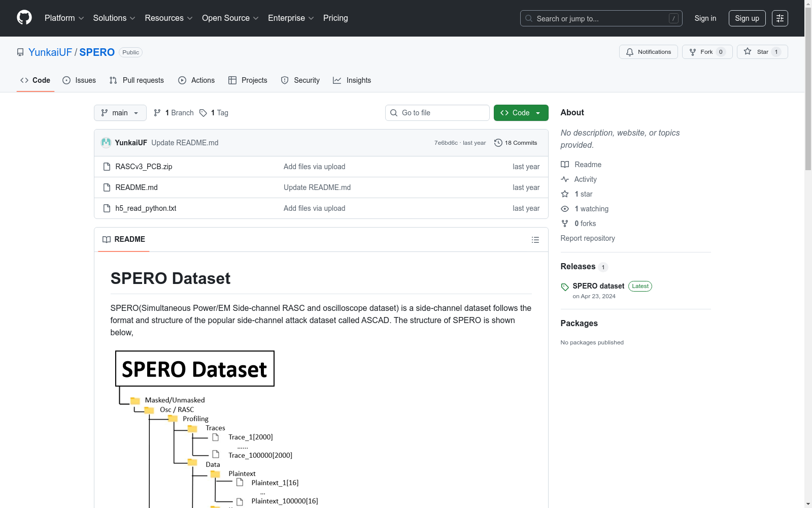812x508 pixels.
Task: Click the 1 Tag link text
Action: [219, 113]
